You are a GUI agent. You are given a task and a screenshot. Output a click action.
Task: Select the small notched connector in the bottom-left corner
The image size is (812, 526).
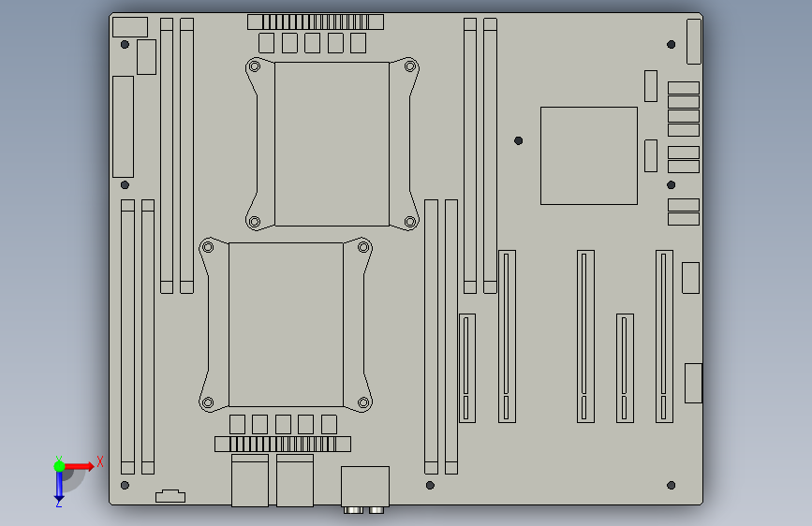tap(170, 496)
